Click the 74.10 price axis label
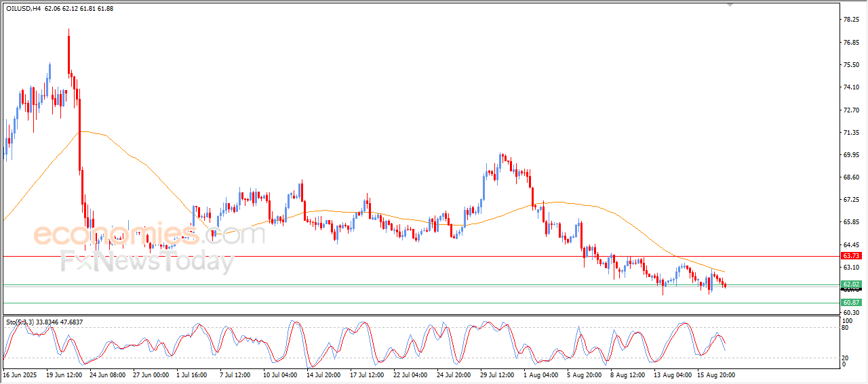868x384 pixels. click(852, 87)
